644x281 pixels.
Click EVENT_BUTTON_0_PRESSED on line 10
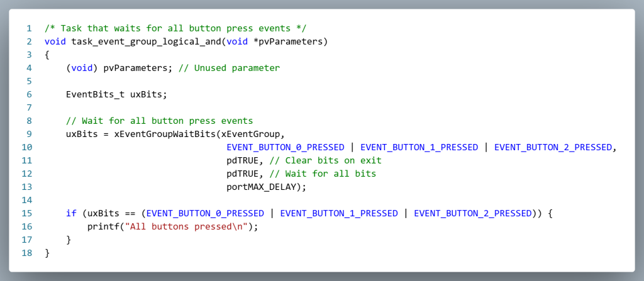click(x=286, y=147)
